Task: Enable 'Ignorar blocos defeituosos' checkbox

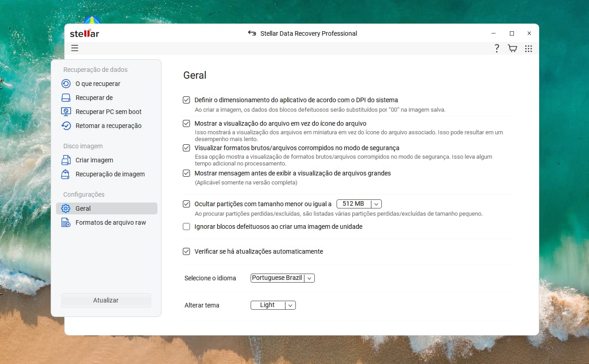Action: 186,227
